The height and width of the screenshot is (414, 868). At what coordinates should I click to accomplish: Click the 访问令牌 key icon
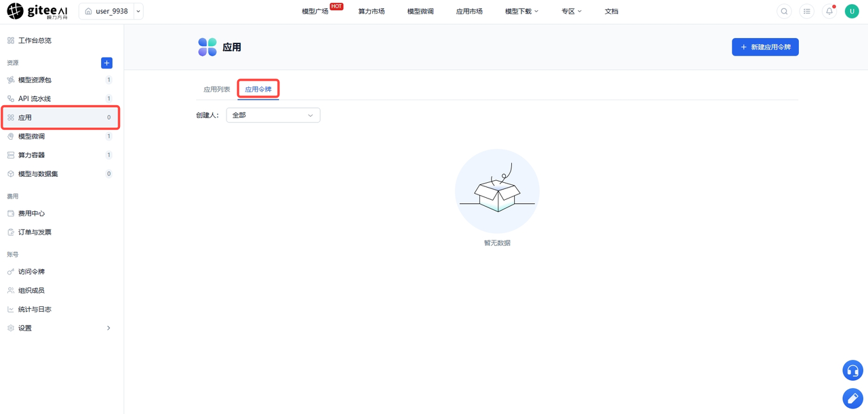pos(11,272)
